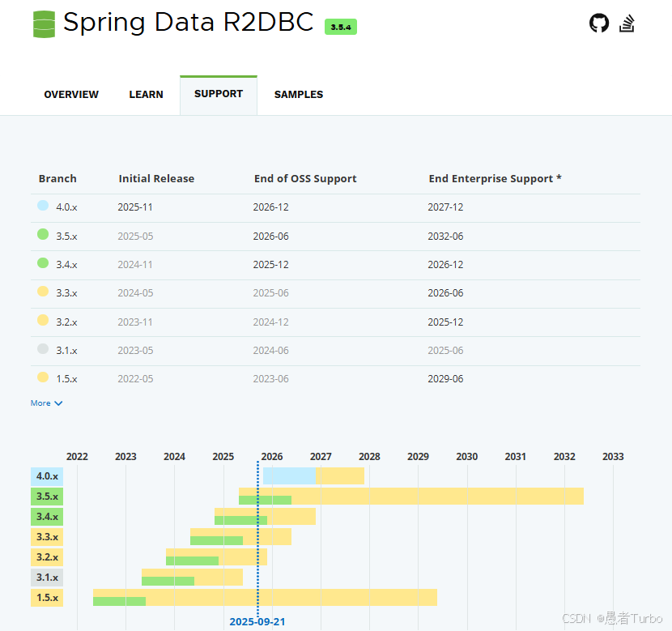Click the green 3.4.x OSS support bar
The image size is (672, 631).
coord(240,520)
